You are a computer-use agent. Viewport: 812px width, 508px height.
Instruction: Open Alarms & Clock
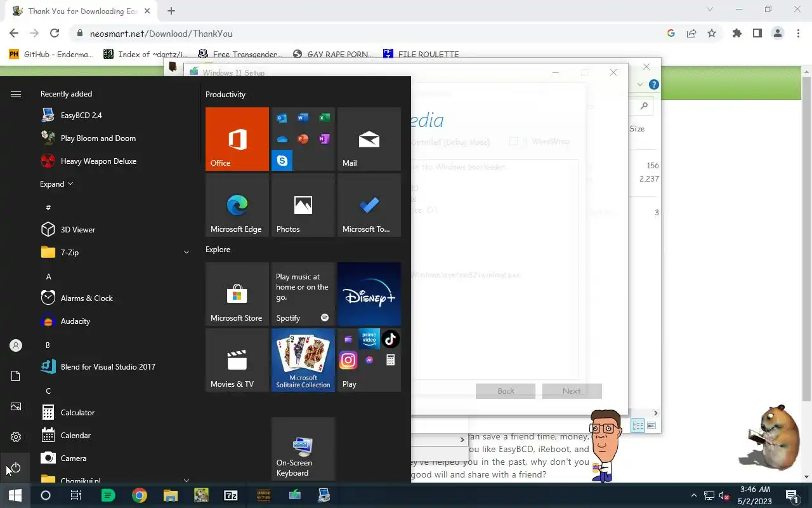coord(114,298)
